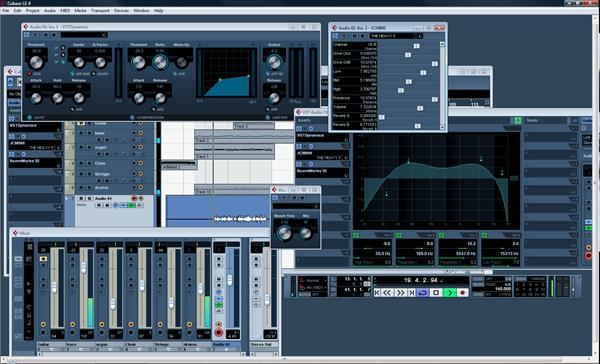This screenshot has width=600, height=364.
Task: Open the Help menu
Action: pyautogui.click(x=159, y=11)
